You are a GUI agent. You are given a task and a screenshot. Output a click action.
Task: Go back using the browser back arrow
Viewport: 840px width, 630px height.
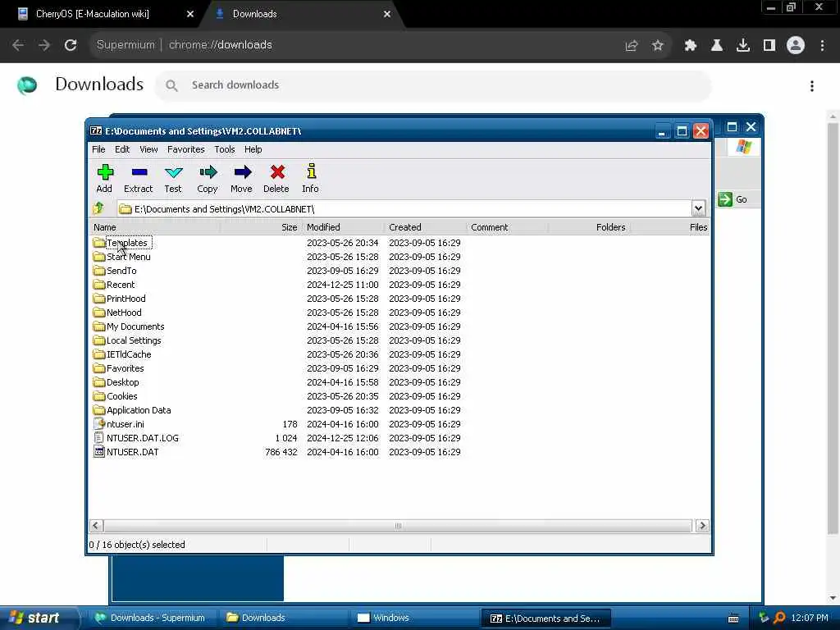18,45
